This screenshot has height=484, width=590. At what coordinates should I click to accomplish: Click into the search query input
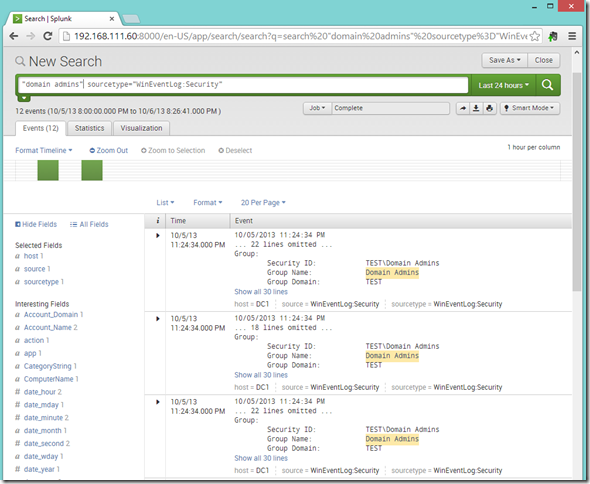[243, 85]
